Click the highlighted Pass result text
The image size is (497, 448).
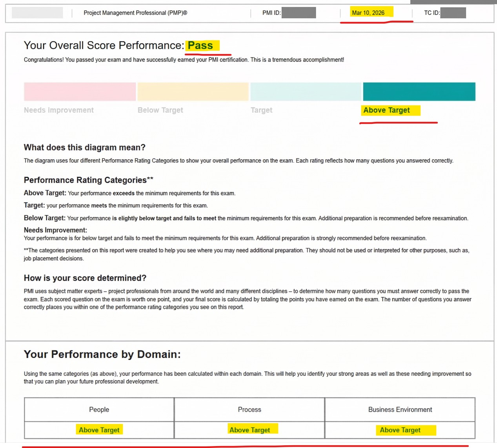point(200,45)
